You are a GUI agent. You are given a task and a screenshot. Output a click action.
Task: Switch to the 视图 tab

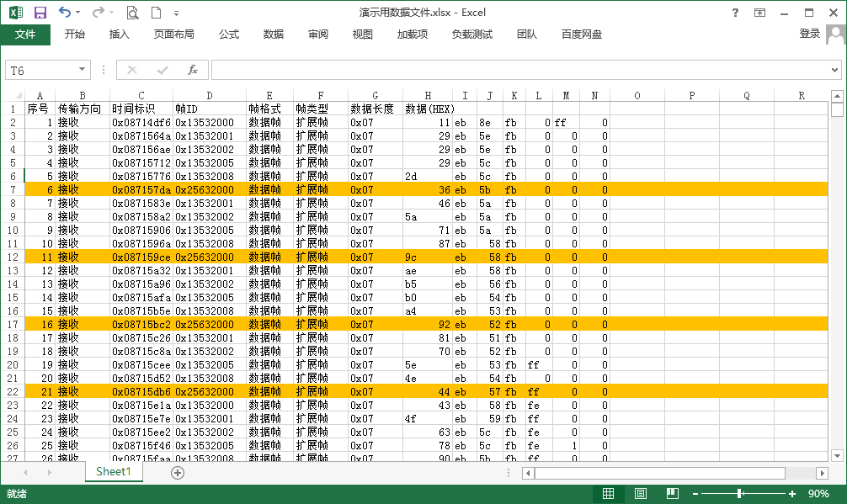363,34
